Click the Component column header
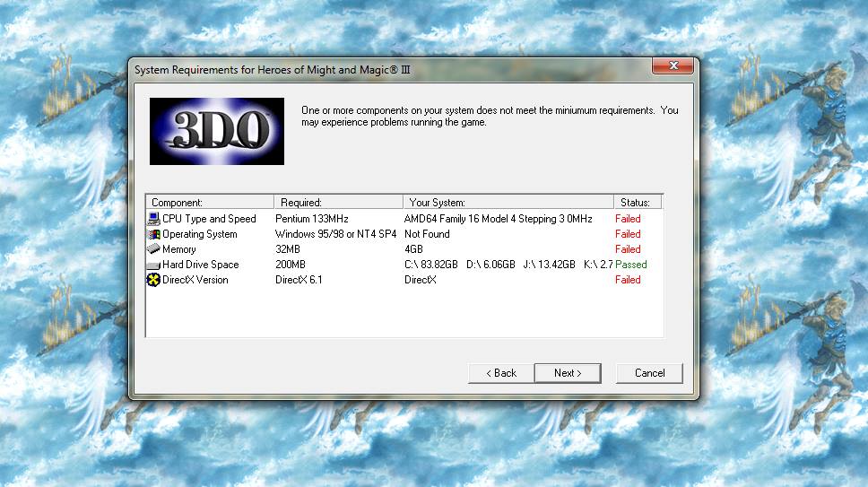Image resolution: width=868 pixels, height=487 pixels. [210, 202]
